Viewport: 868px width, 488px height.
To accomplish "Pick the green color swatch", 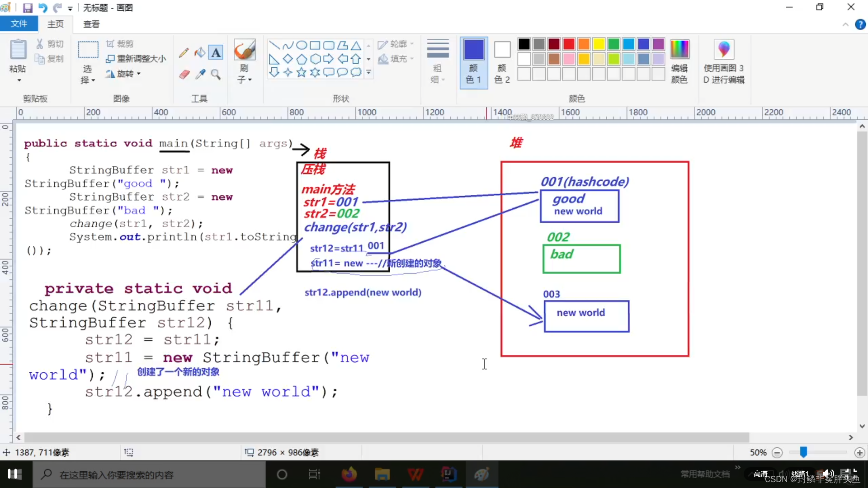I will pyautogui.click(x=613, y=44).
